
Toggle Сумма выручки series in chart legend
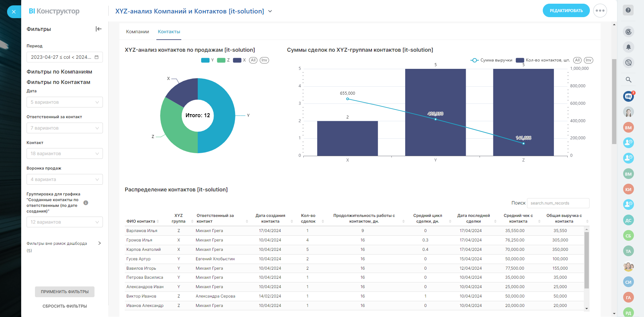click(x=491, y=60)
